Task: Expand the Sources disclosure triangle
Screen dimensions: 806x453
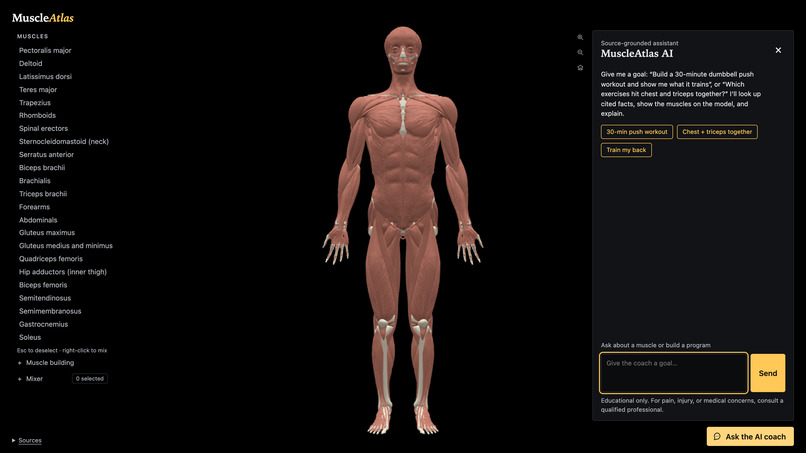Action: pyautogui.click(x=13, y=440)
